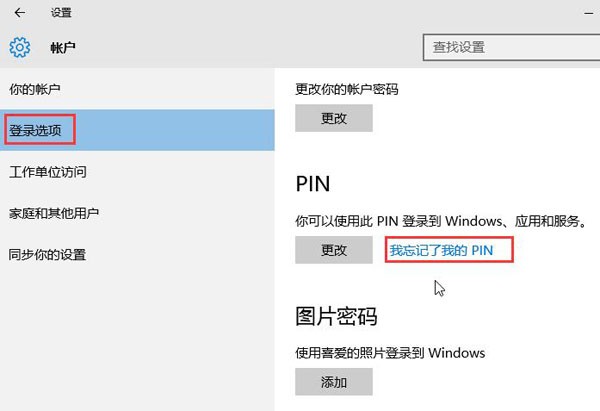Click PIN description text about Windows
Viewport: 600px width, 411px height.
[x=441, y=221]
